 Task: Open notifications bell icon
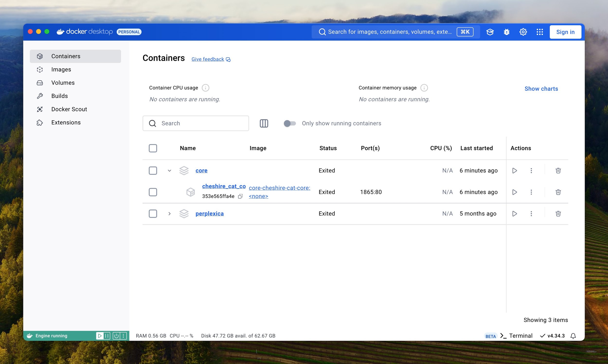(x=573, y=336)
